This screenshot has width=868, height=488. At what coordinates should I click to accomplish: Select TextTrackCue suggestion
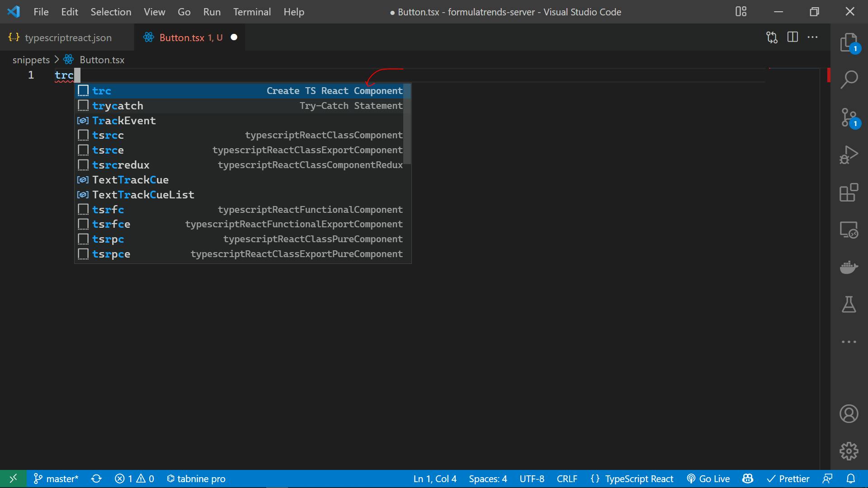[x=243, y=180]
